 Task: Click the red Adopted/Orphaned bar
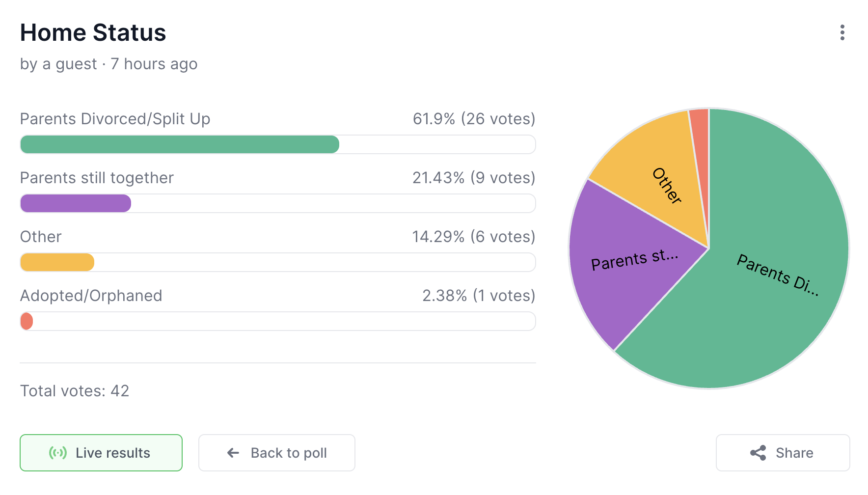pyautogui.click(x=27, y=321)
